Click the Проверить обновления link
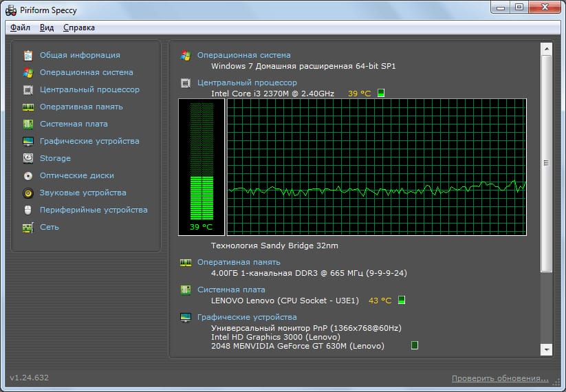The height and width of the screenshot is (392, 566). 500,378
